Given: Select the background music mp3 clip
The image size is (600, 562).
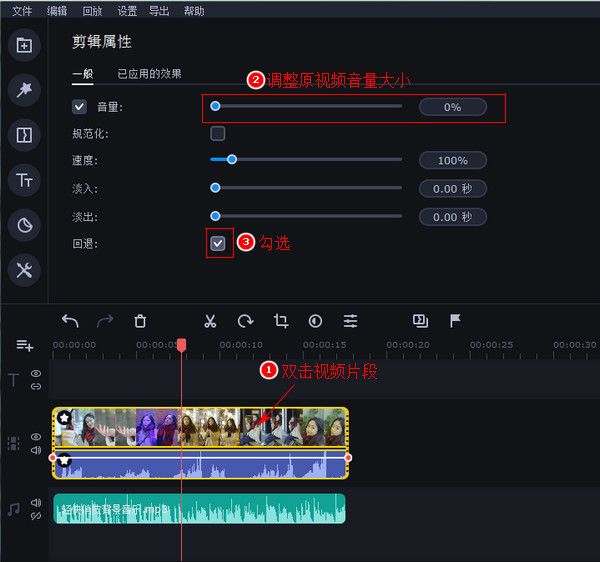Looking at the screenshot, I should (199, 508).
